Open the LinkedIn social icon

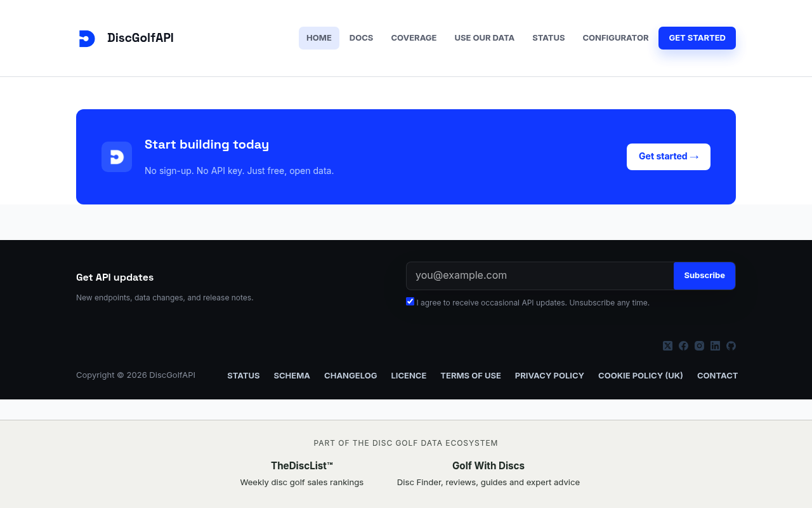point(715,346)
